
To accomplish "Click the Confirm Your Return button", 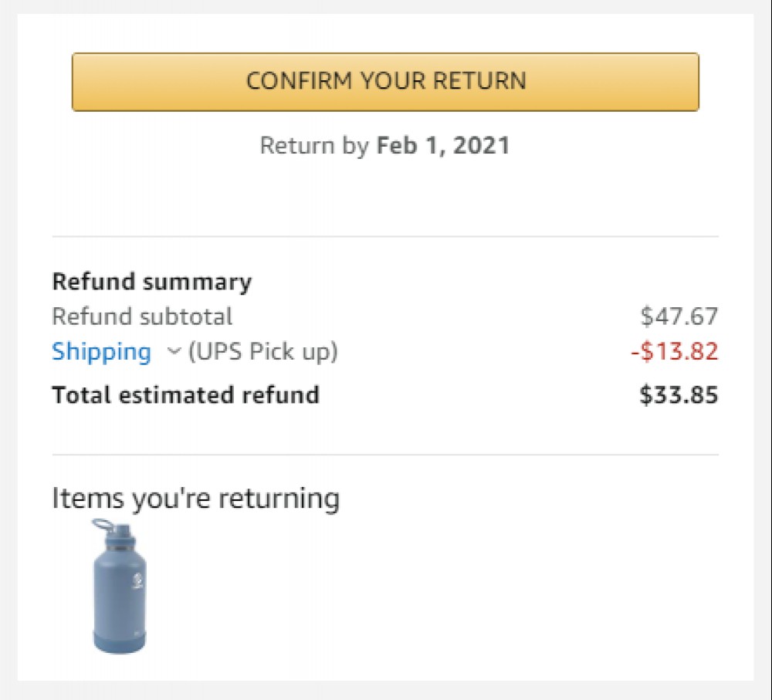I will [x=385, y=82].
